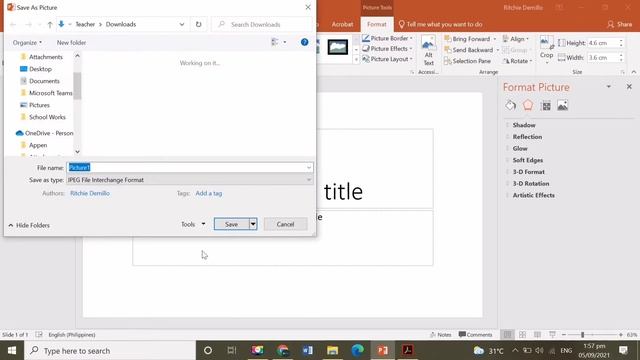640x360 pixels.
Task: Start Slide Show view icon
Action: (552, 335)
